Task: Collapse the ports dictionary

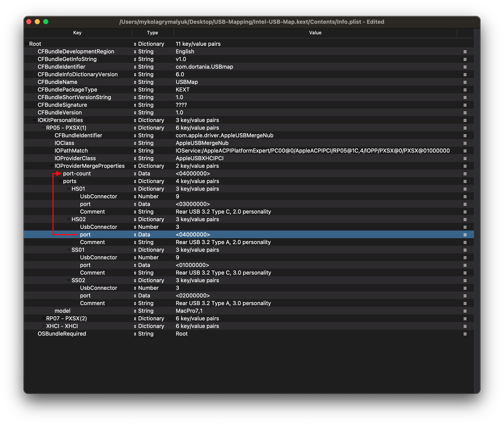Action: point(60,181)
